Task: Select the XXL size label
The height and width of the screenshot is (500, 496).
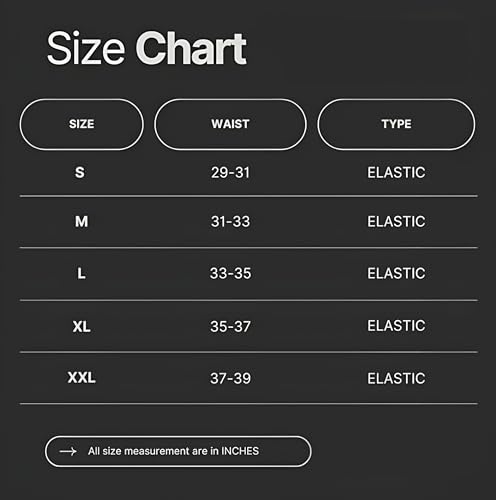Action: click(x=82, y=378)
